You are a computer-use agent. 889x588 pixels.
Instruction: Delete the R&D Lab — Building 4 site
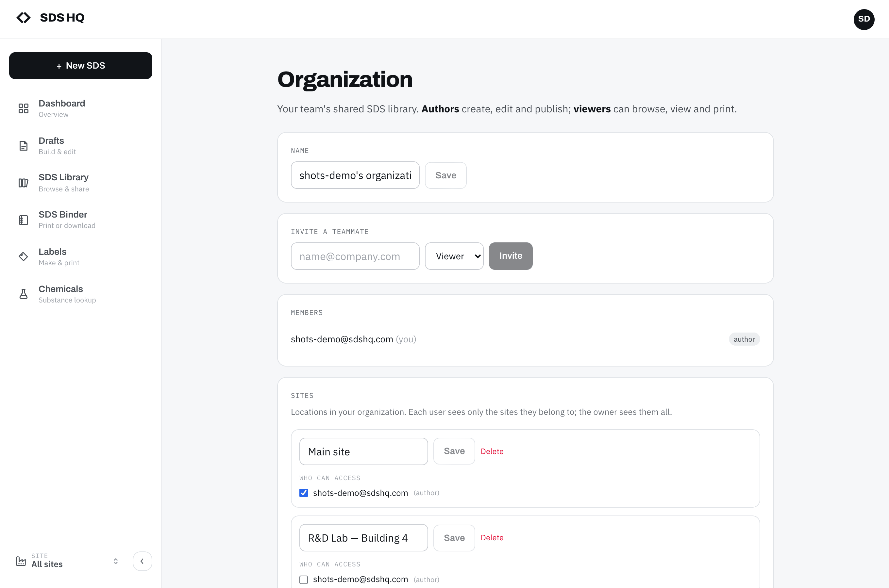point(492,538)
